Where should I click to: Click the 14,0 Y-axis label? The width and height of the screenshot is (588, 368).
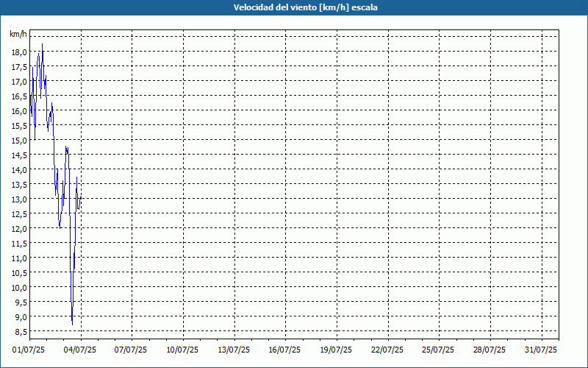point(19,170)
